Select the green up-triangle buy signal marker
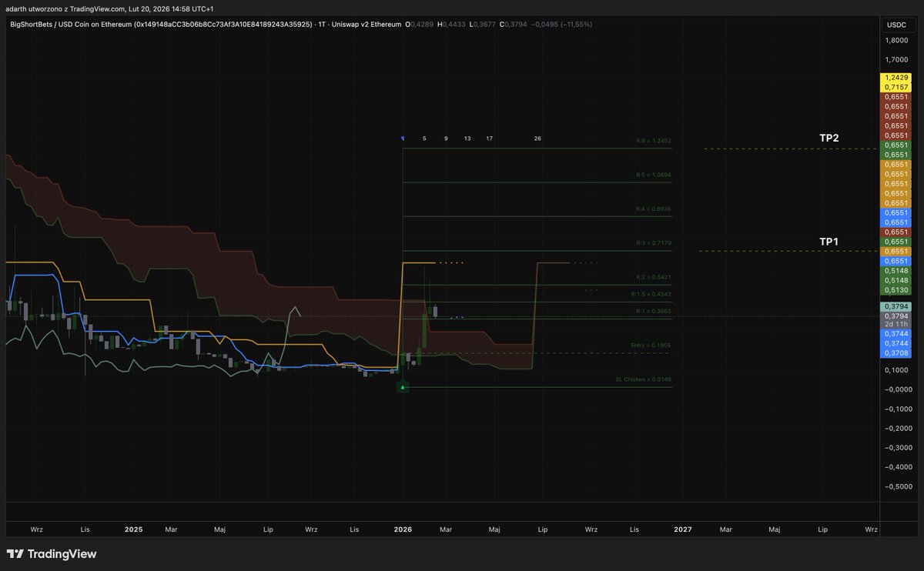This screenshot has width=924, height=571. pos(402,387)
